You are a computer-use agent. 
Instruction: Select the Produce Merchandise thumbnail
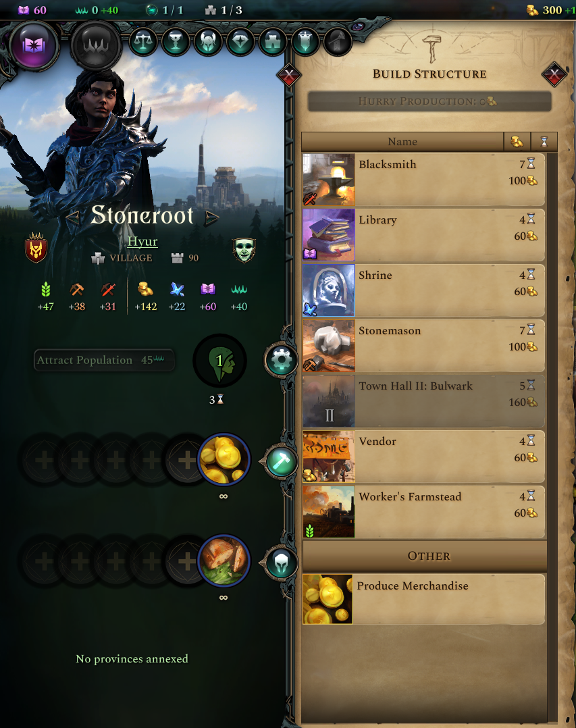tap(328, 599)
